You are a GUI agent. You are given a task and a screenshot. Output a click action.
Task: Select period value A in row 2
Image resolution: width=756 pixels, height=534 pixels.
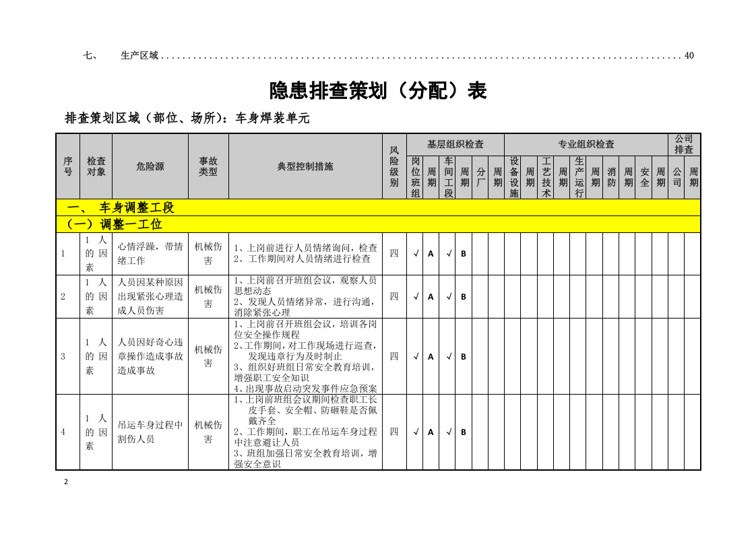(x=431, y=297)
